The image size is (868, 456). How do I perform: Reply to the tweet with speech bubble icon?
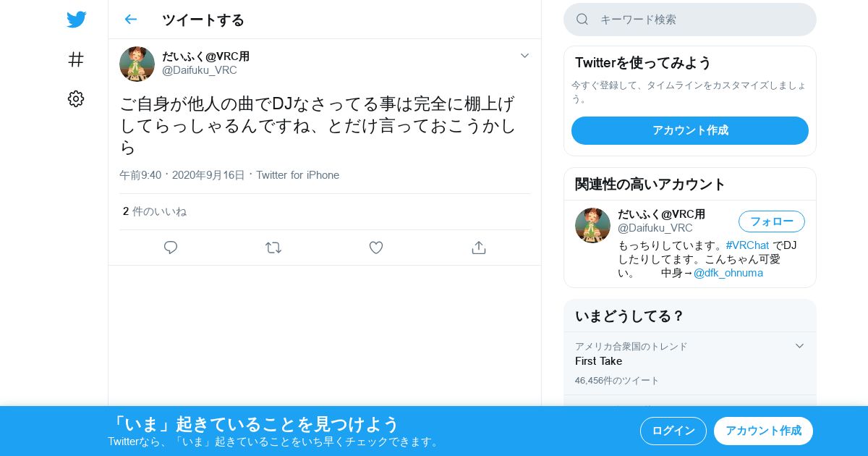point(171,248)
